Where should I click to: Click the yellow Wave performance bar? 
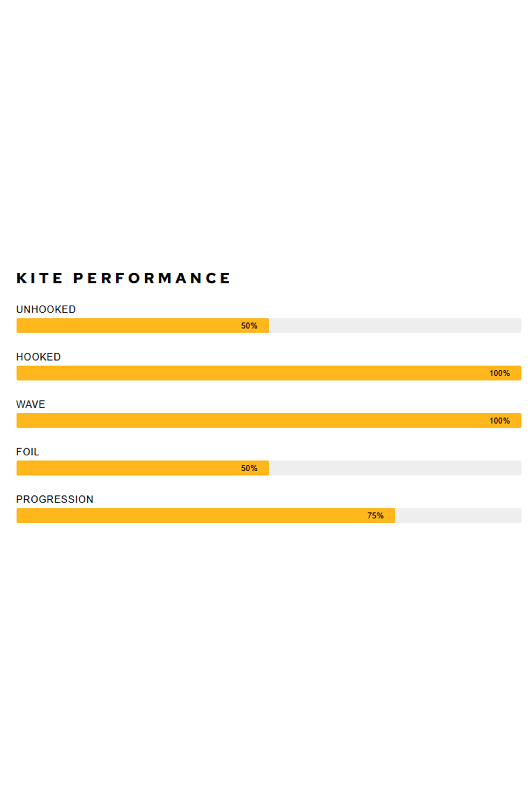click(238, 421)
